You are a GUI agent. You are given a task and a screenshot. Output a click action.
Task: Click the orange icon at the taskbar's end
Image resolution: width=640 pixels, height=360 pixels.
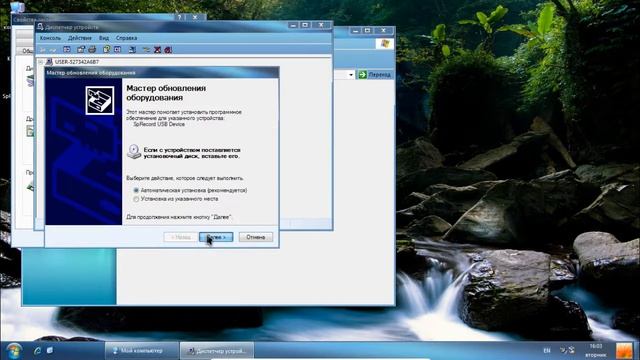pyautogui.click(x=624, y=351)
